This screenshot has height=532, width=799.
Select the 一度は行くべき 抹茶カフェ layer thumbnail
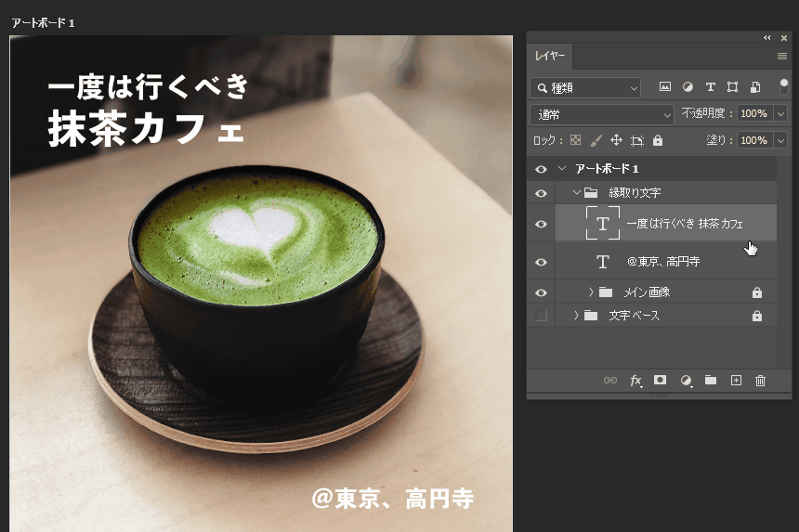pyautogui.click(x=603, y=223)
